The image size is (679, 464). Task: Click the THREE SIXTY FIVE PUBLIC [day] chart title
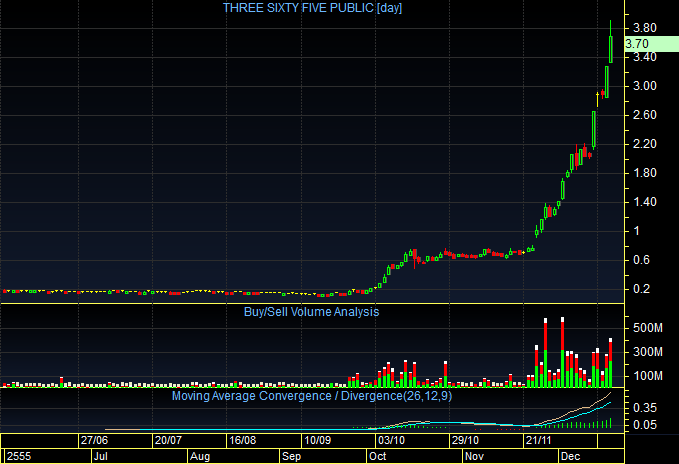pyautogui.click(x=312, y=8)
